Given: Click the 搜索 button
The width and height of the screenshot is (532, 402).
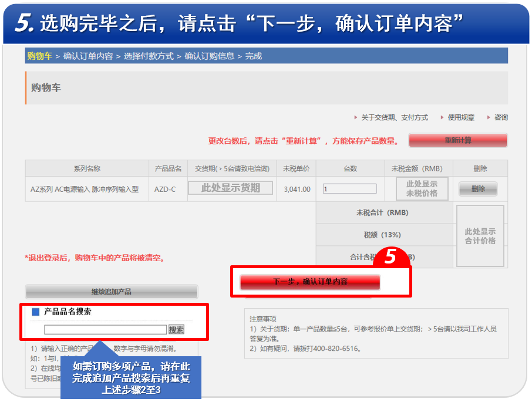Looking at the screenshot, I should point(176,330).
